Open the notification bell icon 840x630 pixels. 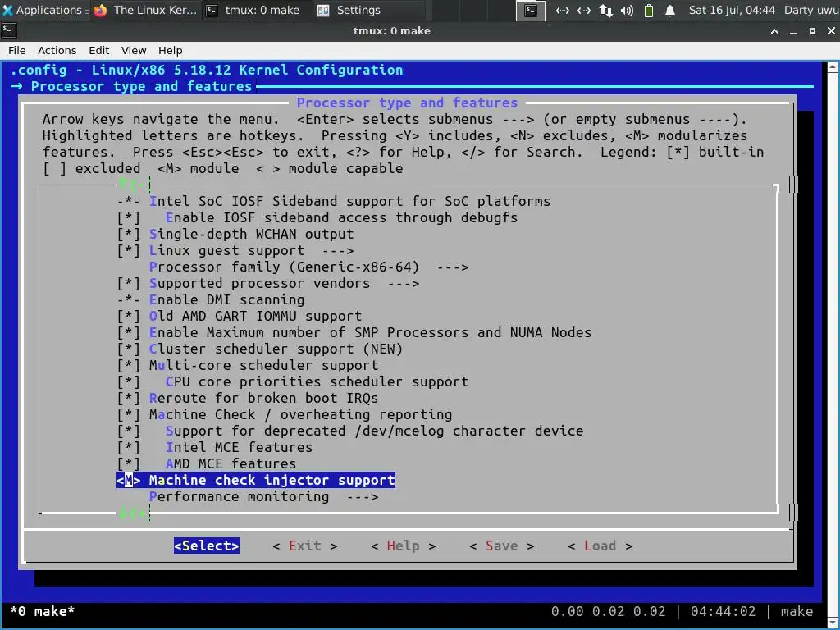(x=669, y=10)
